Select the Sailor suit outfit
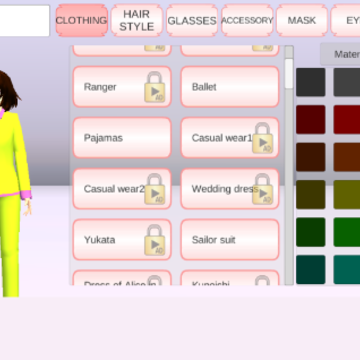Image resolution: width=360 pixels, height=360 pixels. click(230, 240)
